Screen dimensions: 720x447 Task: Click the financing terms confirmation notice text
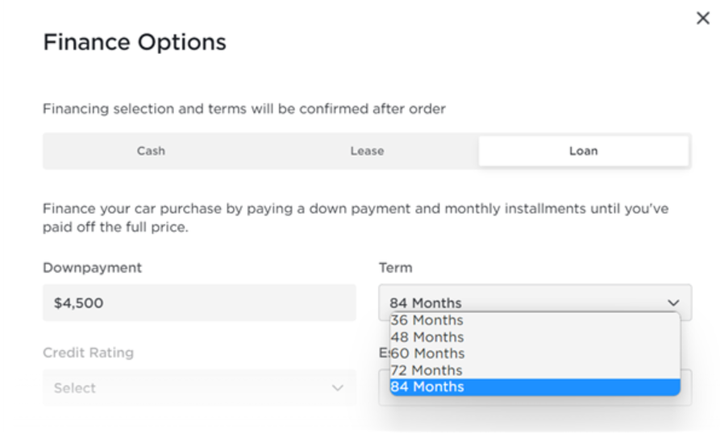(244, 109)
